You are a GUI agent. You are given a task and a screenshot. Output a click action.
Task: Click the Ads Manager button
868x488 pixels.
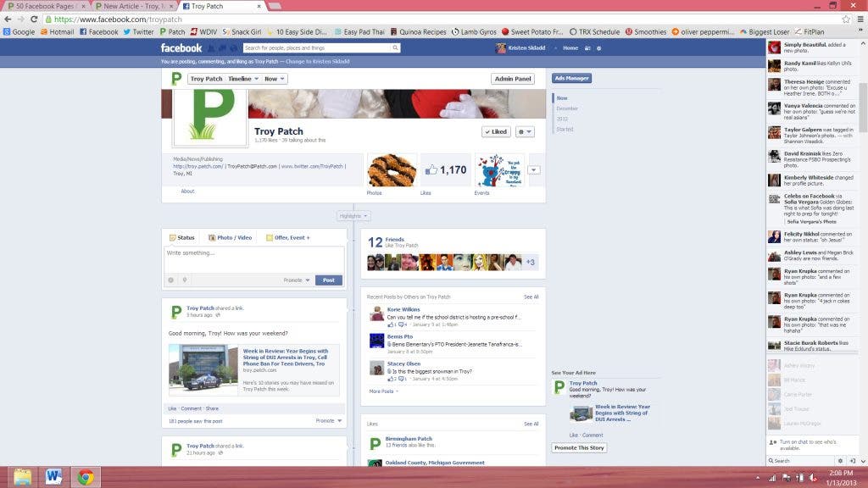[x=571, y=78]
